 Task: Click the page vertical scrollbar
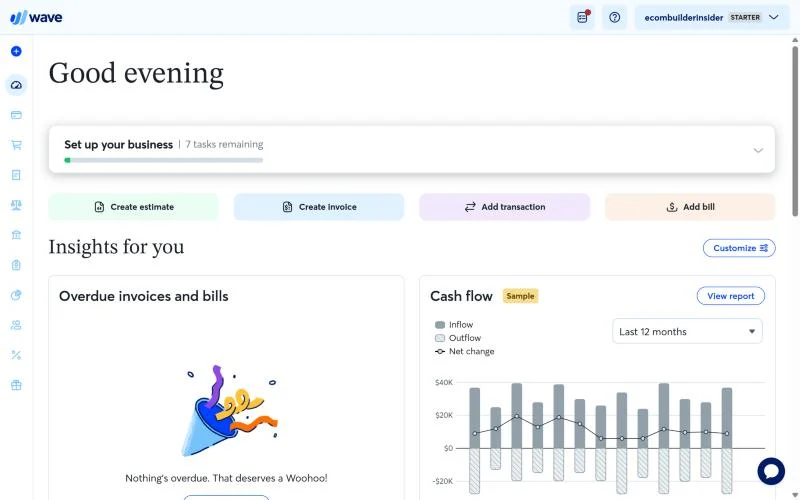click(795, 131)
